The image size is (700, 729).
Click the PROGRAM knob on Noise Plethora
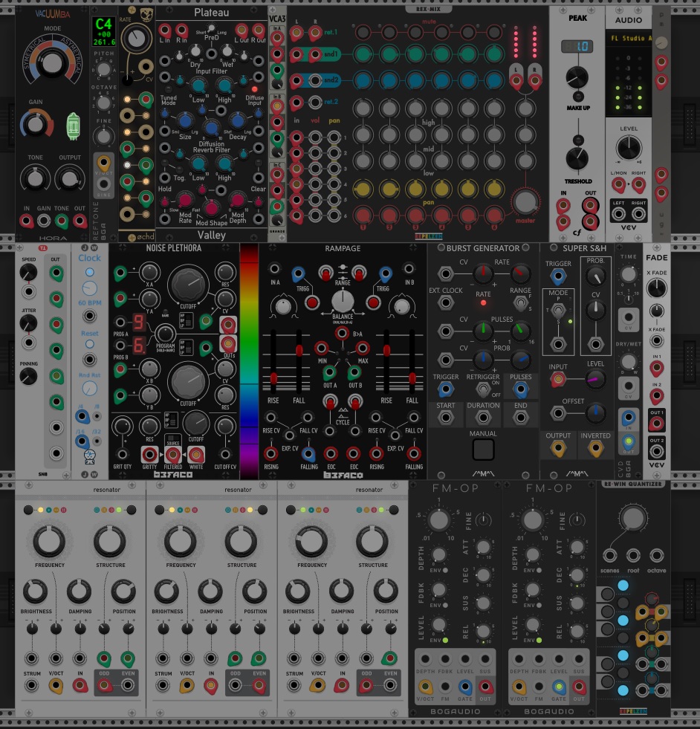(164, 334)
